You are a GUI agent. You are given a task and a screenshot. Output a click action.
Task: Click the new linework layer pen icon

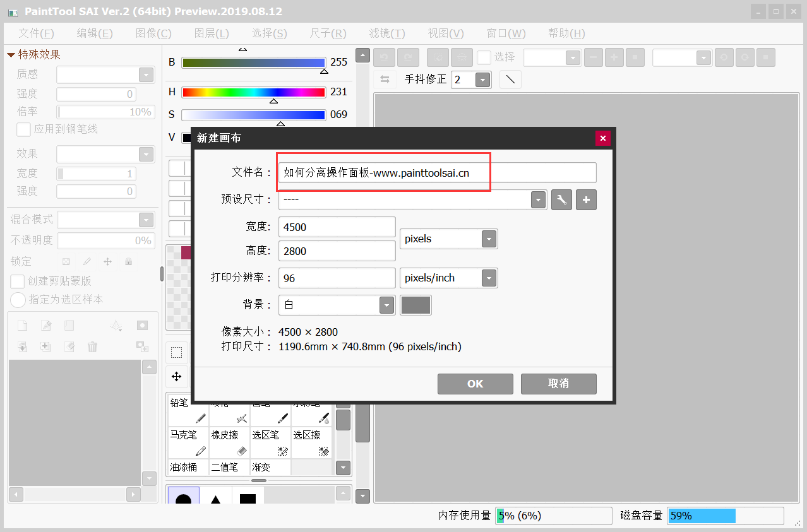point(46,326)
